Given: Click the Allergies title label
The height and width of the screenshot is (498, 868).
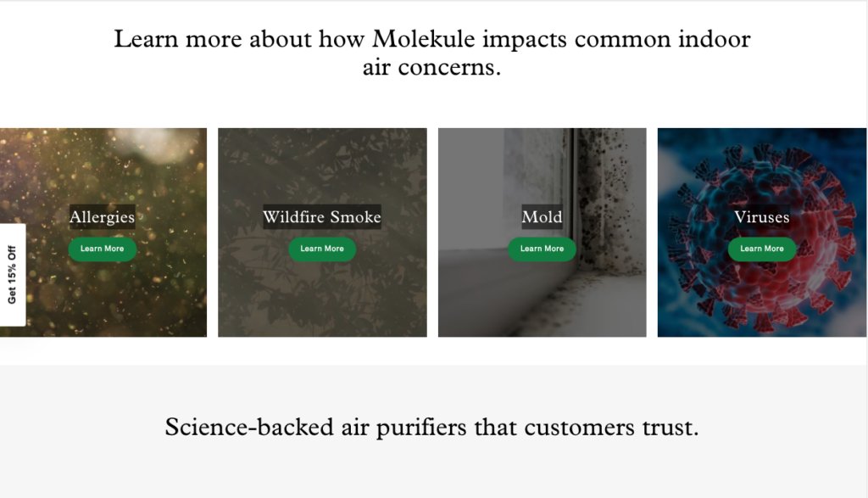Looking at the screenshot, I should (x=102, y=216).
